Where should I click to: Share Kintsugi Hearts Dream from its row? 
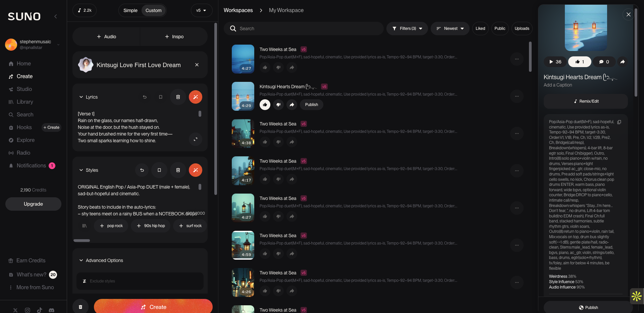(292, 105)
